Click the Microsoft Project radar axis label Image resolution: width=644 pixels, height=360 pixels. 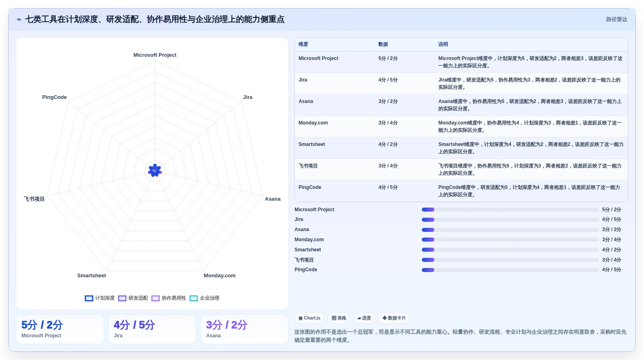(x=155, y=55)
